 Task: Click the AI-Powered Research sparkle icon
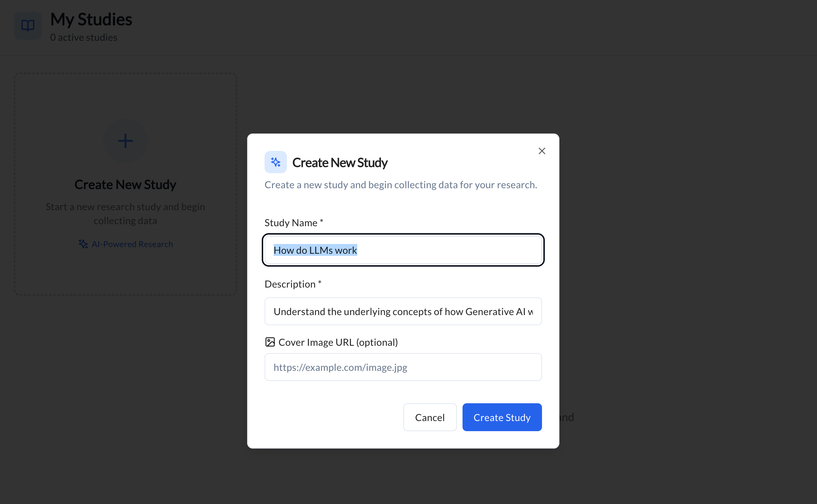click(x=83, y=244)
